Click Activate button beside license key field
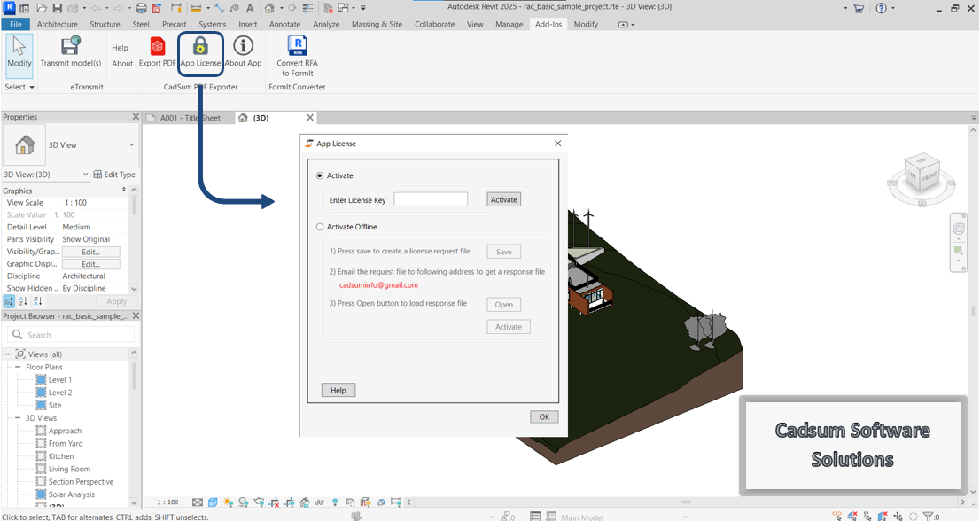 point(504,200)
